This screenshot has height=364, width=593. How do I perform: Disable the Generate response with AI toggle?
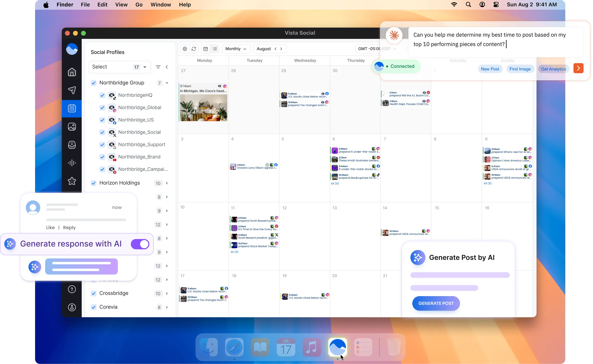(140, 244)
